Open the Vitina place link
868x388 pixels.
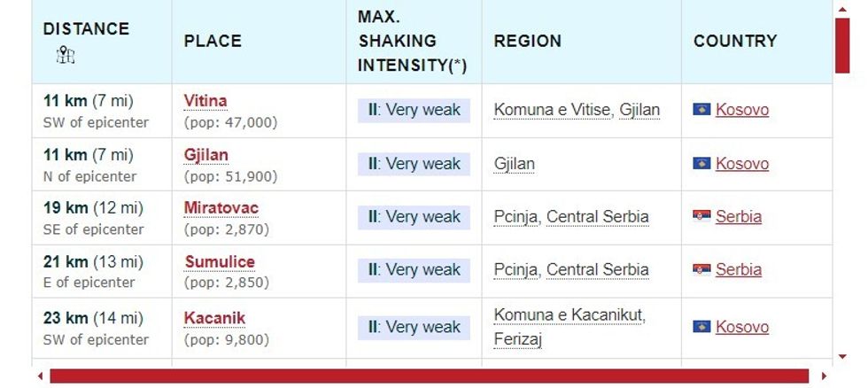(205, 101)
